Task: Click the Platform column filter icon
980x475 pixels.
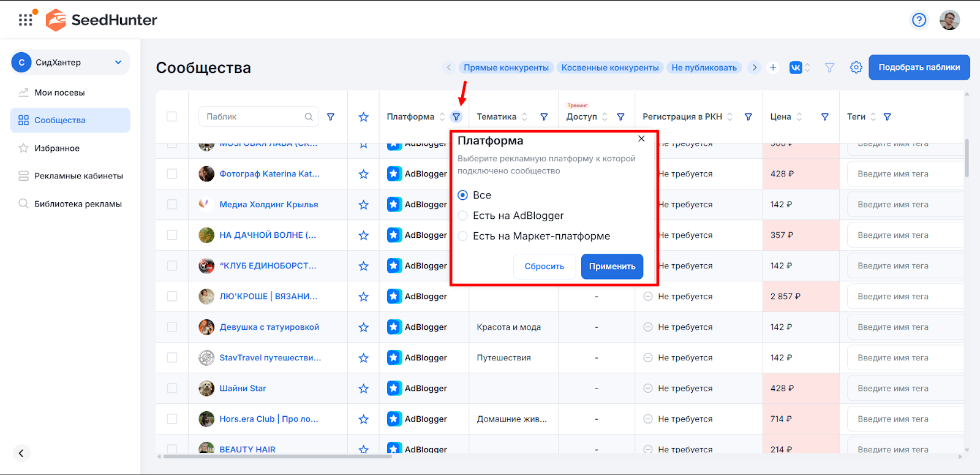Action: 456,117
